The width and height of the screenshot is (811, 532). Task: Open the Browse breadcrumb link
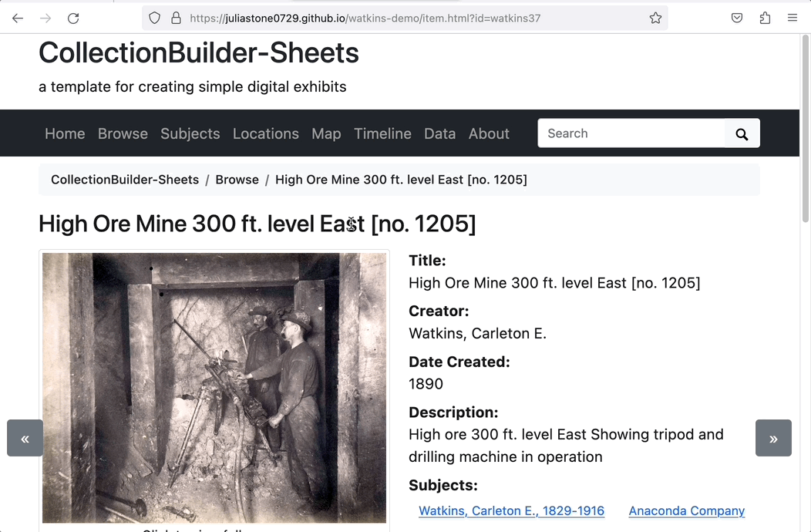237,179
